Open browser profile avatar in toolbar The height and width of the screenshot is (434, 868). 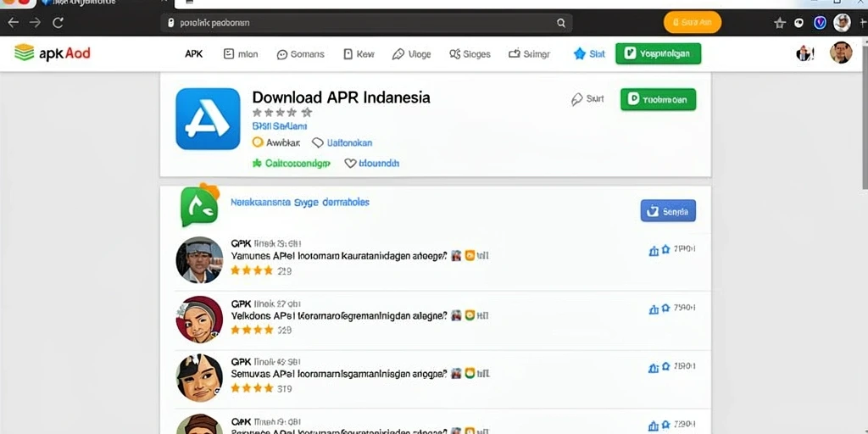click(x=842, y=23)
